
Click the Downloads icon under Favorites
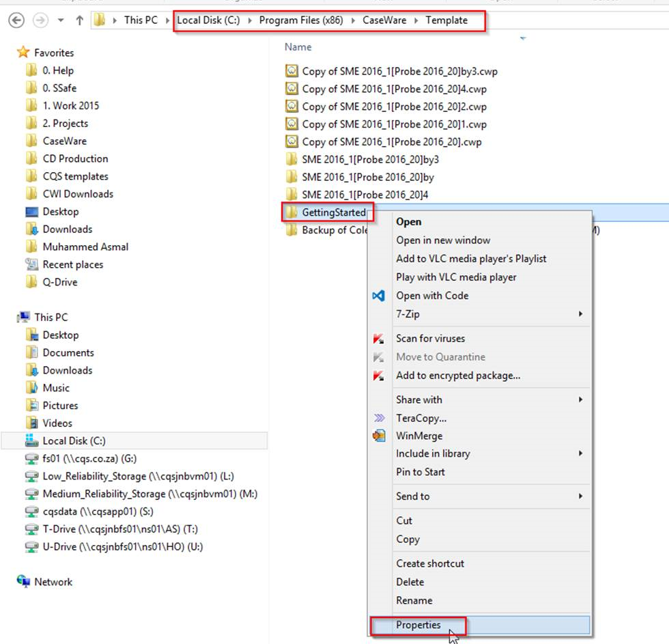pyautogui.click(x=31, y=229)
